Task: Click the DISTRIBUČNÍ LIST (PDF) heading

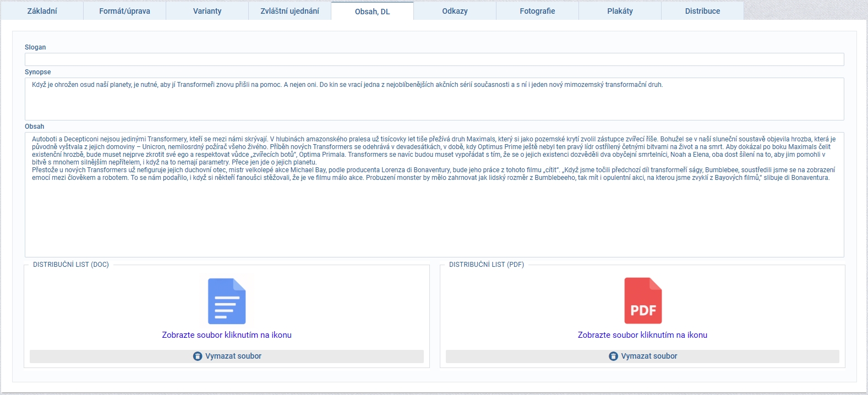Action: click(487, 265)
